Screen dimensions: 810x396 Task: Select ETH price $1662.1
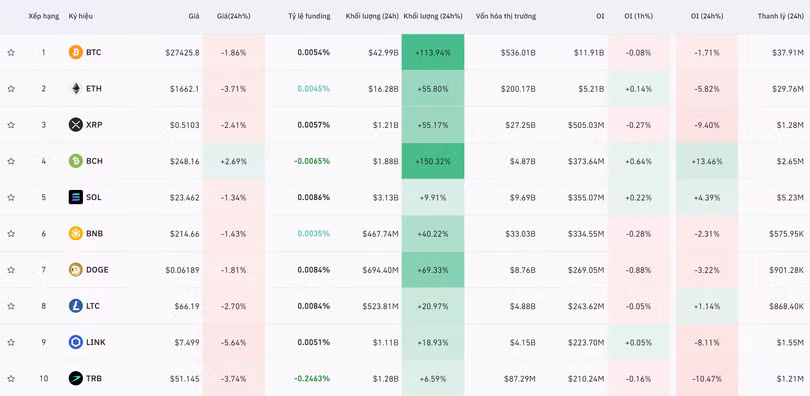point(184,89)
